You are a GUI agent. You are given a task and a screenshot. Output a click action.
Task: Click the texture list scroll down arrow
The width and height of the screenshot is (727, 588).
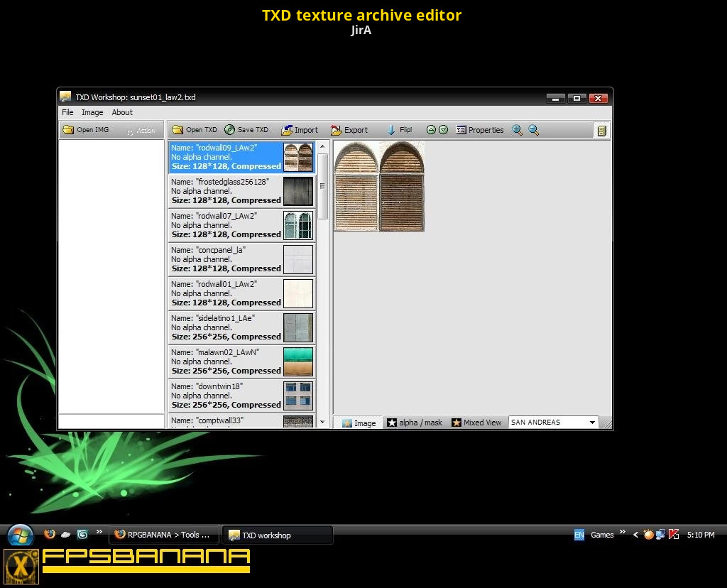(322, 422)
